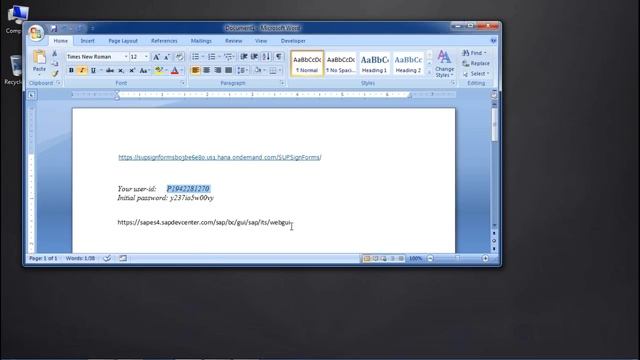Switch to Print Layout view in status bar
The image size is (640, 360).
pyautogui.click(x=367, y=258)
